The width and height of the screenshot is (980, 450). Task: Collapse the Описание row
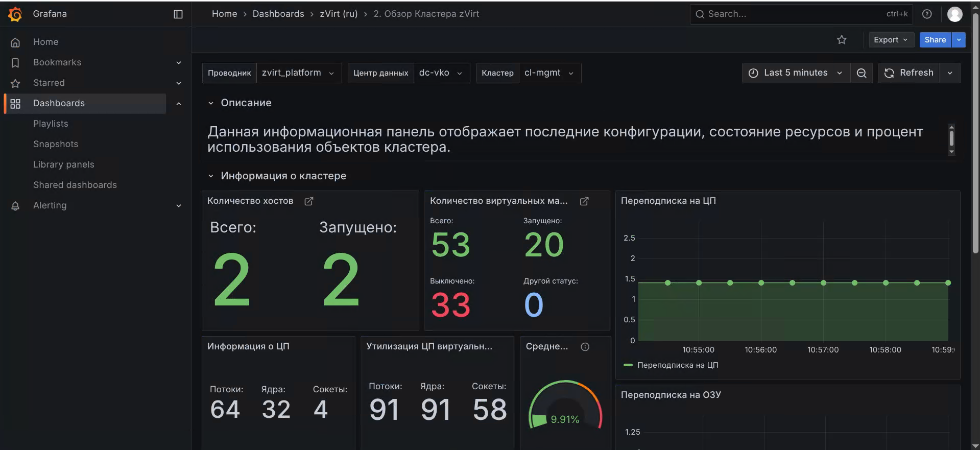(x=211, y=103)
